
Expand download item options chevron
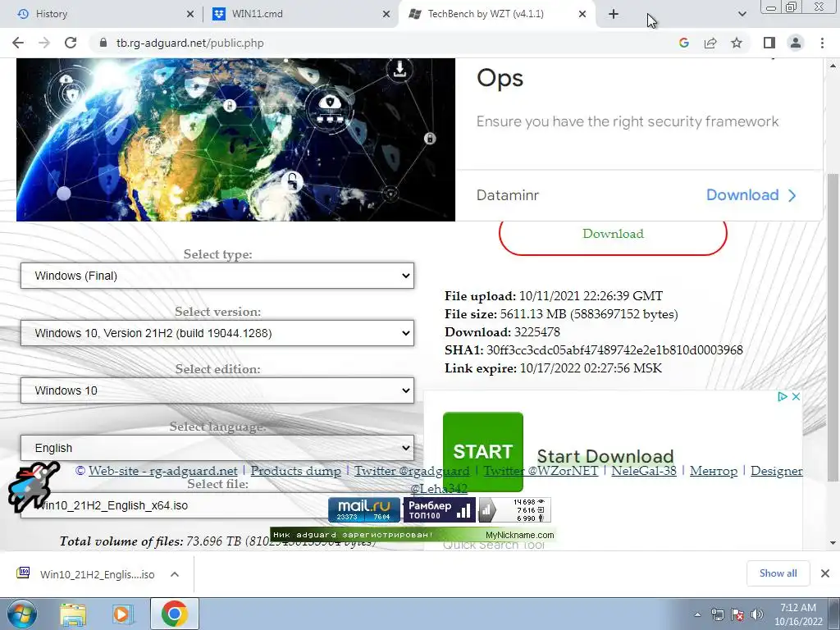pyautogui.click(x=175, y=574)
